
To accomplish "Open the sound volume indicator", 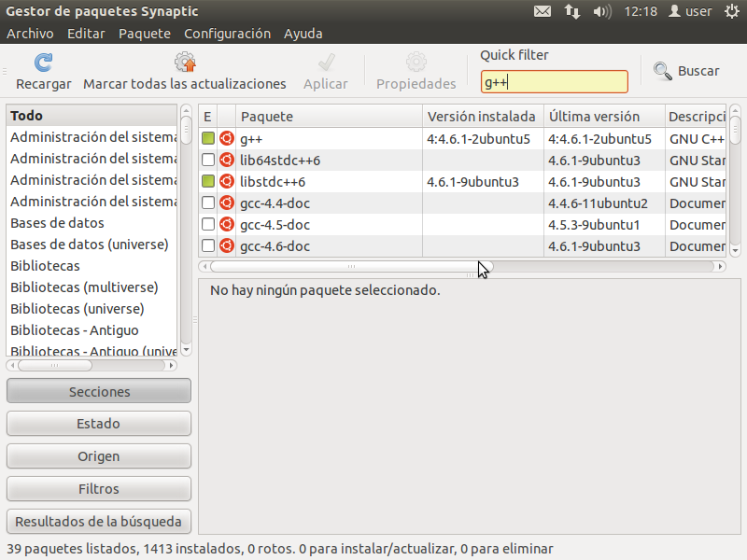I will [x=602, y=11].
